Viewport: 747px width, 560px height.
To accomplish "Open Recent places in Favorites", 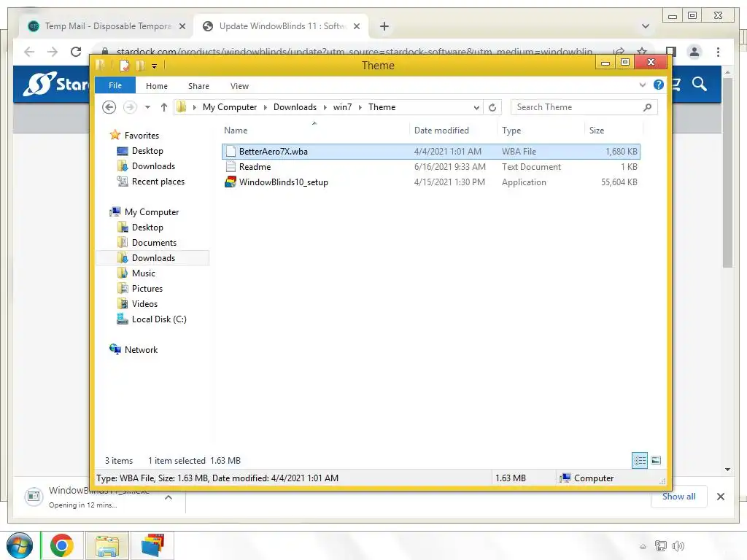I will tap(158, 182).
